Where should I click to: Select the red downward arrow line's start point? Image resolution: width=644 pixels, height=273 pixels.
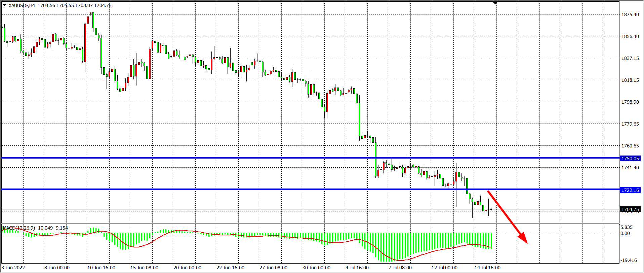pos(488,192)
